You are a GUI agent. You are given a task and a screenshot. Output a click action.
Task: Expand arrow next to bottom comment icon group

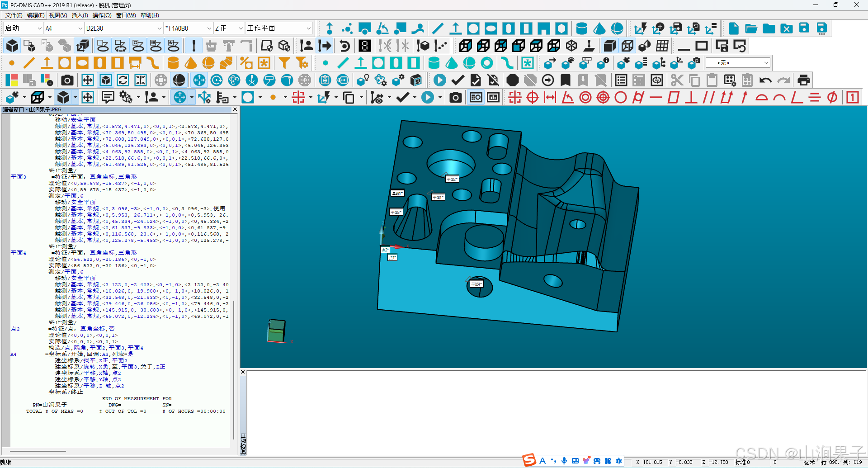click(138, 97)
